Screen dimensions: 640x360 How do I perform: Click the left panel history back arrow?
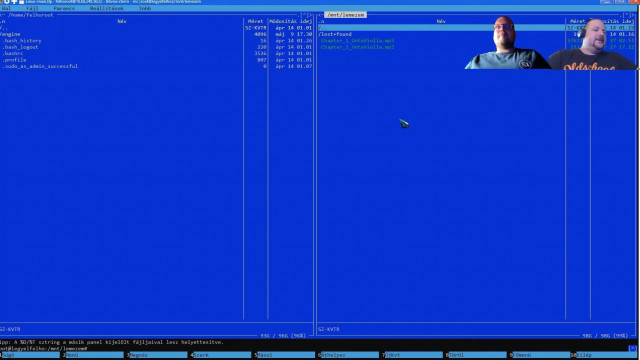point(2,15)
